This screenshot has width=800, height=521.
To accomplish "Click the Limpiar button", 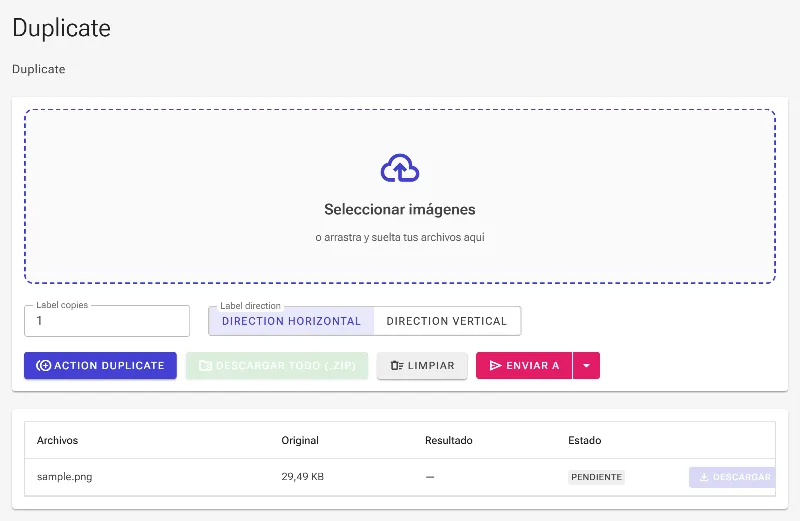I will click(x=422, y=365).
